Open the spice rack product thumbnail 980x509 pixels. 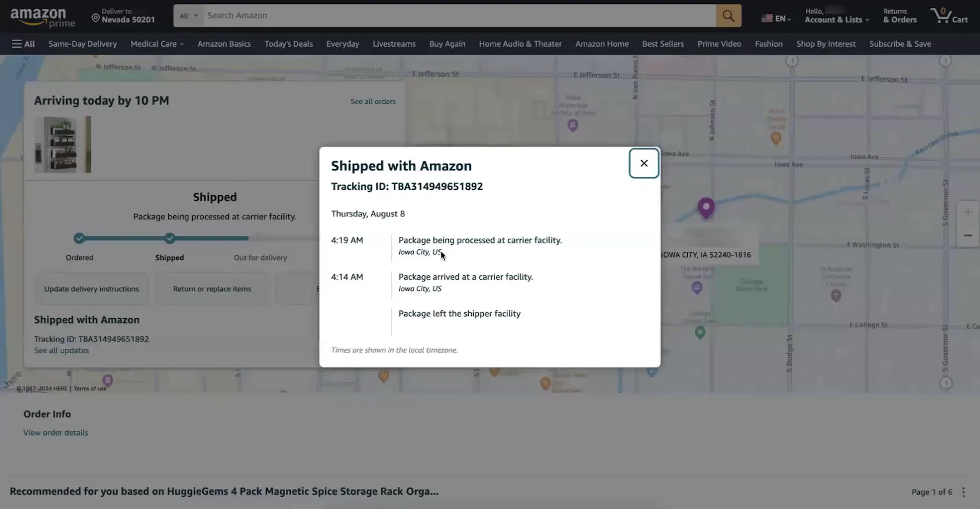(62, 145)
